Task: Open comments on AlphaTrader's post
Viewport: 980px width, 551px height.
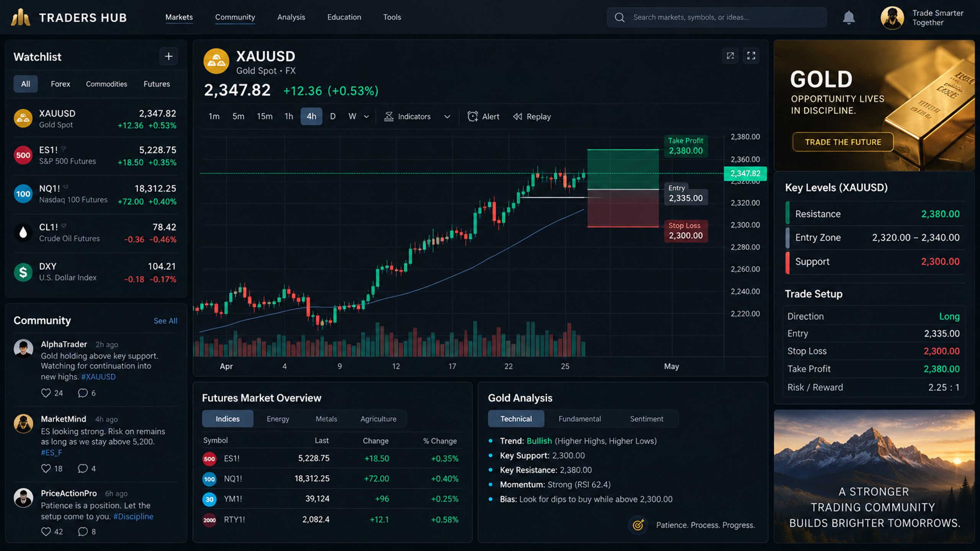Action: tap(83, 393)
